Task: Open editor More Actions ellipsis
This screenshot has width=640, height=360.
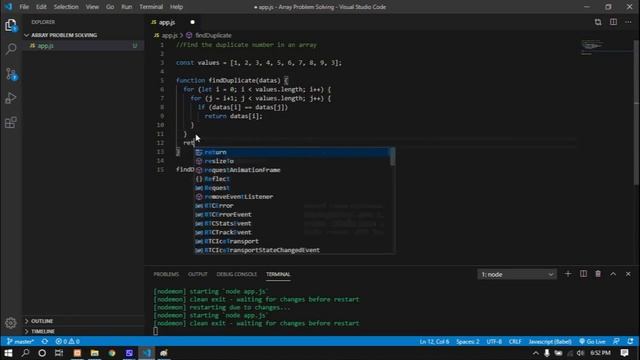Action: pyautogui.click(x=628, y=22)
